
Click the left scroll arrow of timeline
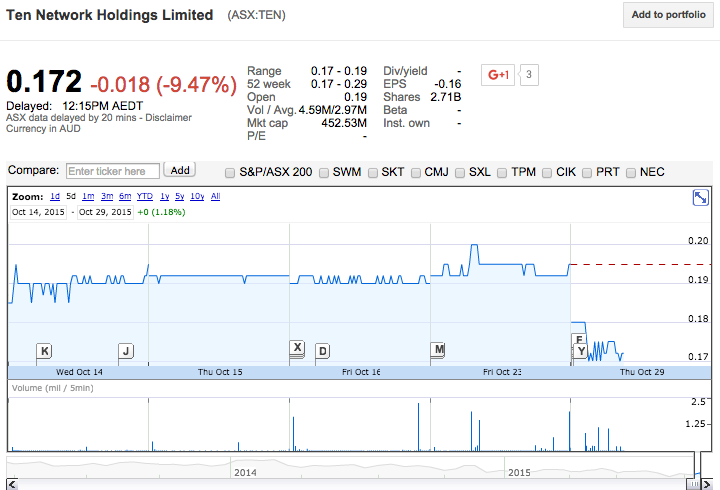(x=12, y=484)
